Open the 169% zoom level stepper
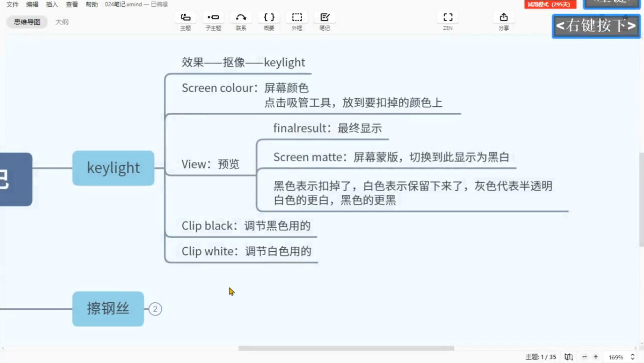Viewport: 644px width, 363px height. 633,357
